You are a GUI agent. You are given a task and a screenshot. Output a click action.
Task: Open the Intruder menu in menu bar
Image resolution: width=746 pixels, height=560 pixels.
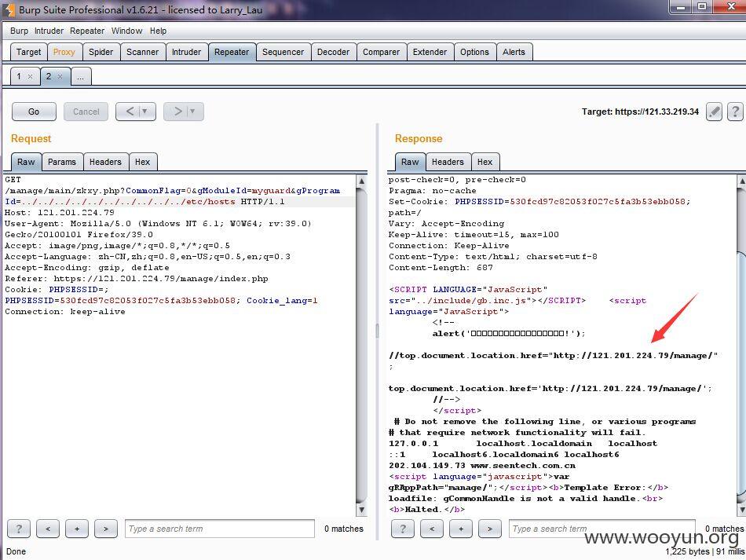(49, 31)
